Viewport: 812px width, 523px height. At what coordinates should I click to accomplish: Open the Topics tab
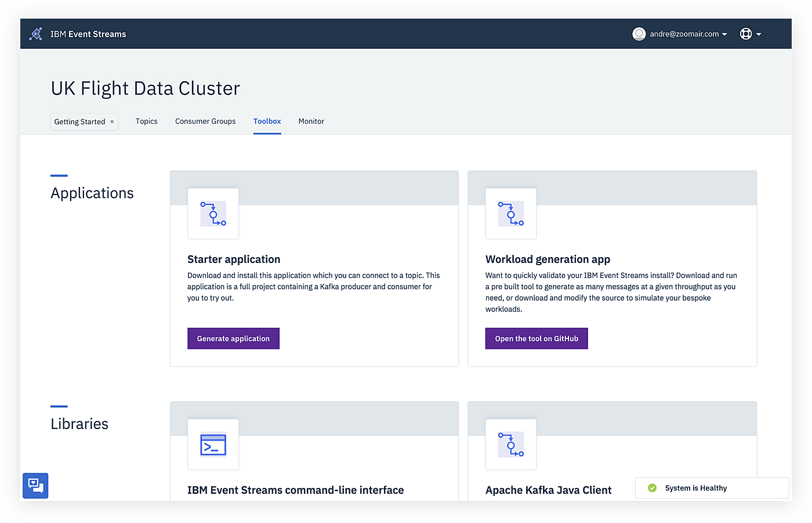[147, 121]
